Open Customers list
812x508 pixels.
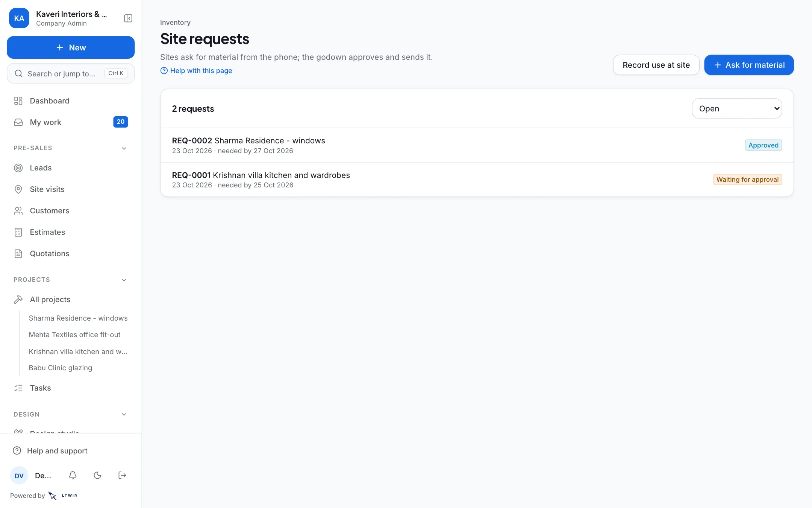[71, 211]
